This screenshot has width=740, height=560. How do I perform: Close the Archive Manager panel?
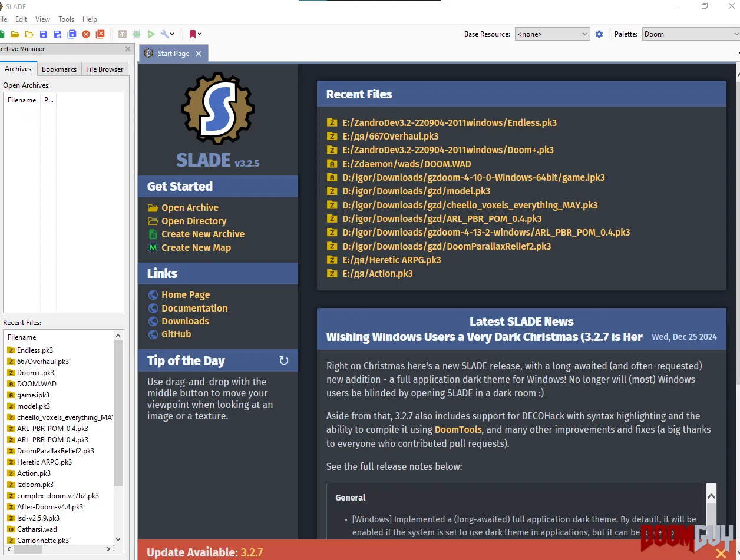click(x=128, y=49)
